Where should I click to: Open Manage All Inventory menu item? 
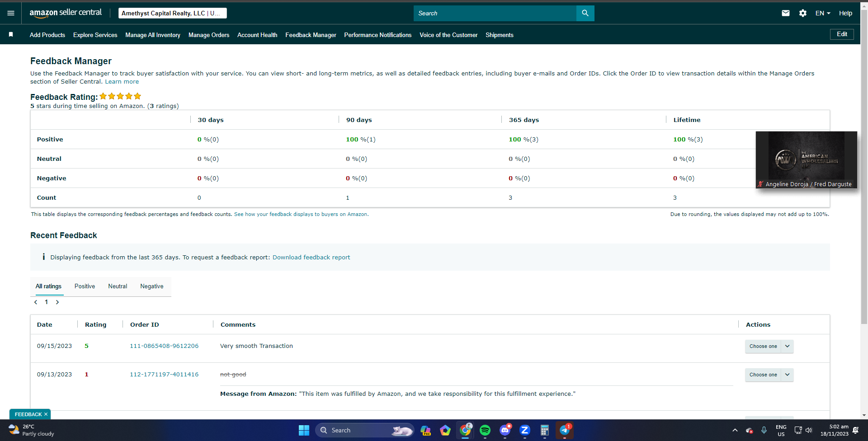click(153, 35)
